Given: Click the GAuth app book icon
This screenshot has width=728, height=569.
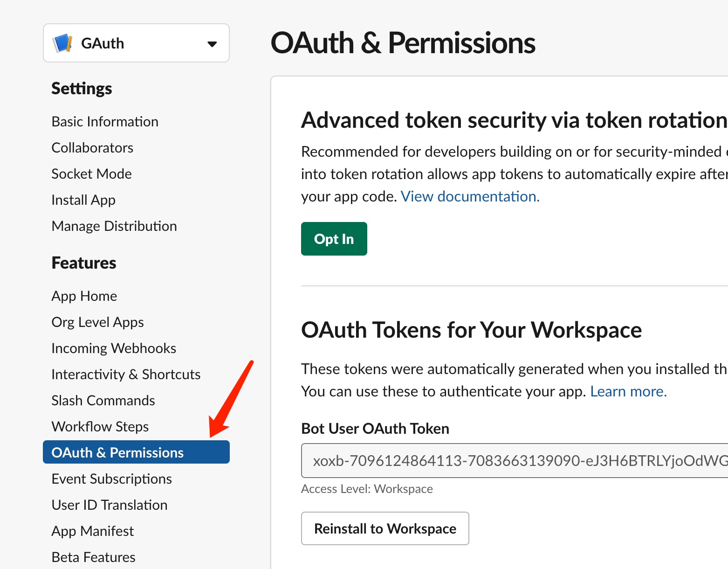Looking at the screenshot, I should pyautogui.click(x=62, y=43).
